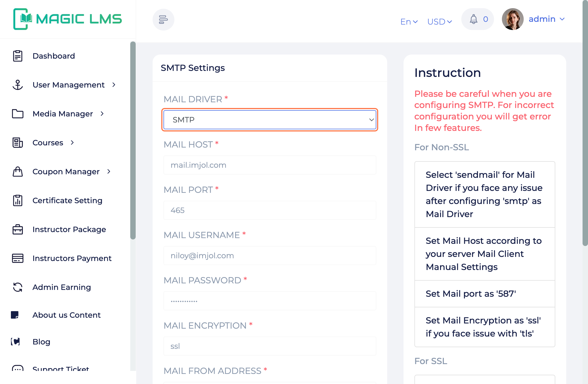Click the Dashboard clipboard icon
The image size is (588, 384).
(18, 56)
